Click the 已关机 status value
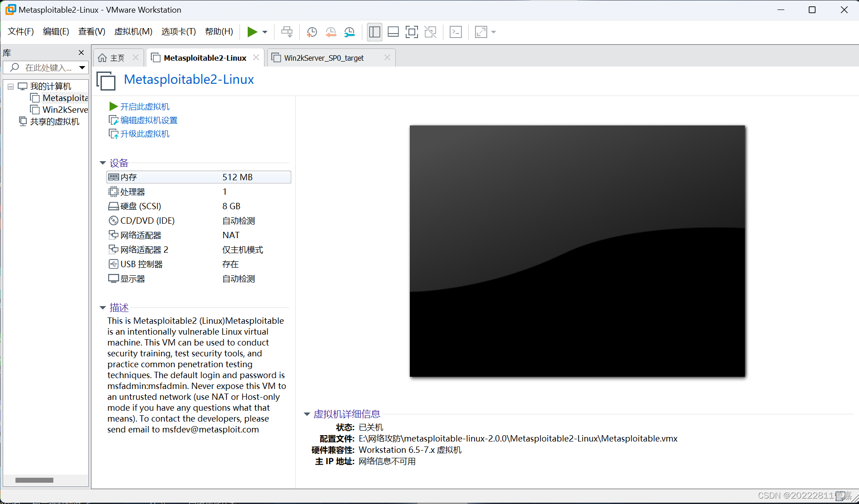This screenshot has width=859, height=504. click(371, 427)
